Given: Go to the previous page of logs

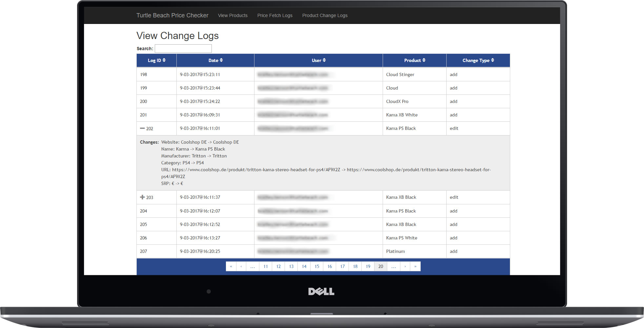Looking at the screenshot, I should (241, 266).
